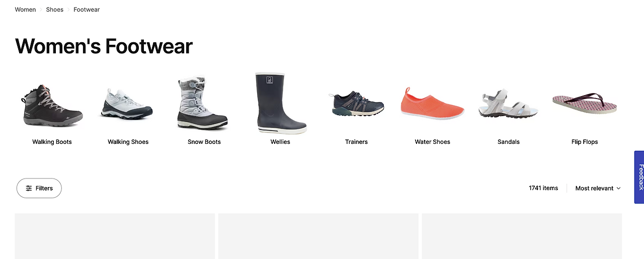Image resolution: width=644 pixels, height=259 pixels.
Task: Go to Women in the breadcrumb
Action: (x=25, y=10)
